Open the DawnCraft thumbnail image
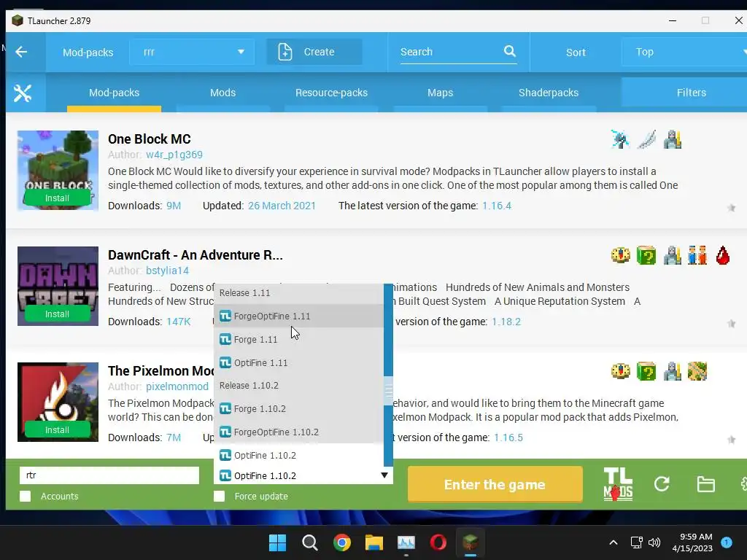747x560 pixels. [58, 286]
